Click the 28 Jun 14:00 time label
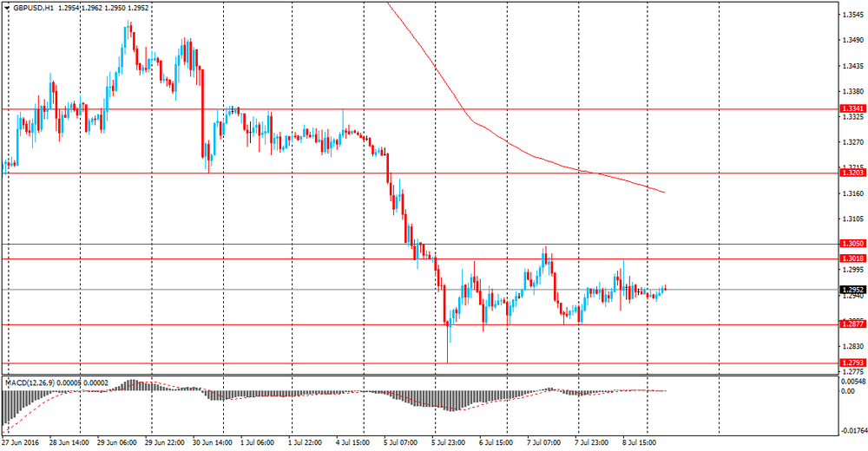 point(69,442)
